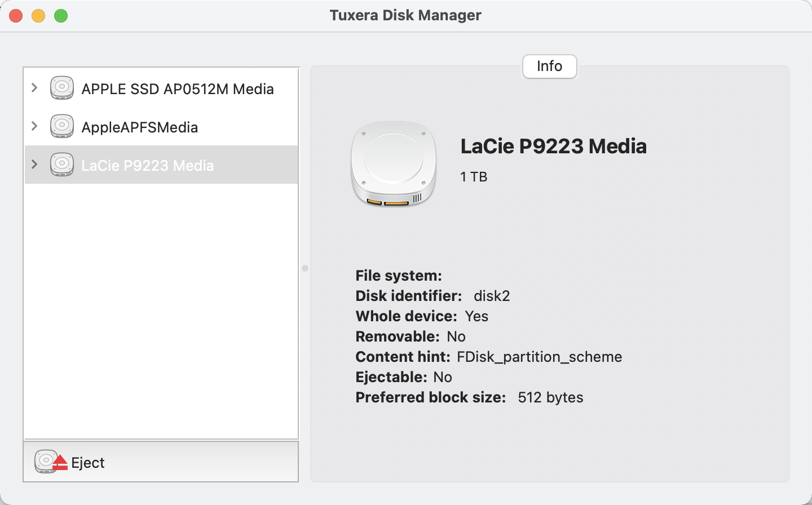Select AppleAPFSMedia in the device list
This screenshot has width=812, height=505.
pos(140,127)
